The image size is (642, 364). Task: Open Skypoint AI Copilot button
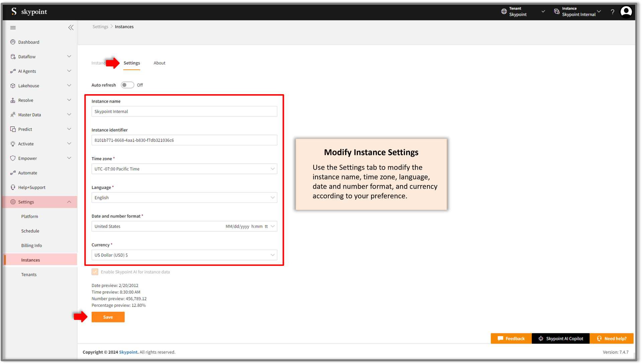[x=560, y=339]
